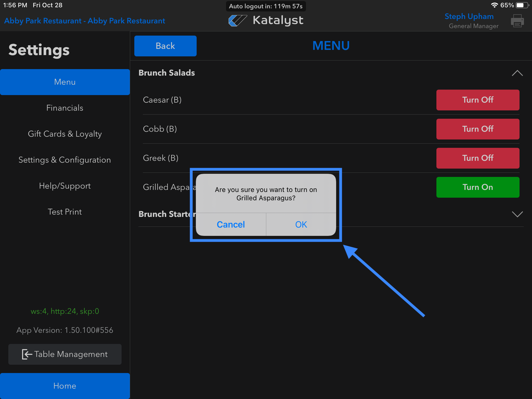Image resolution: width=532 pixels, height=399 pixels.
Task: Tap the battery status indicator
Action: click(522, 5)
